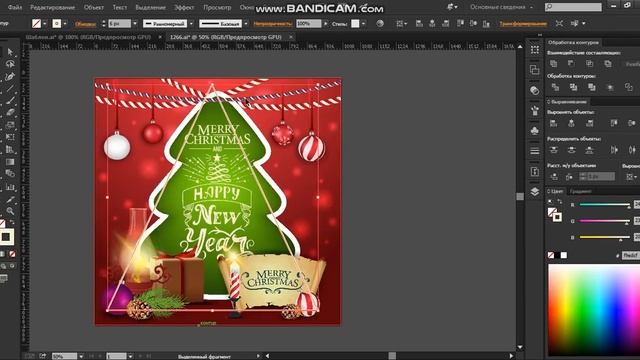The image size is (640, 360).
Task: Click the Crop pathfinder icon
Action: 610,87
